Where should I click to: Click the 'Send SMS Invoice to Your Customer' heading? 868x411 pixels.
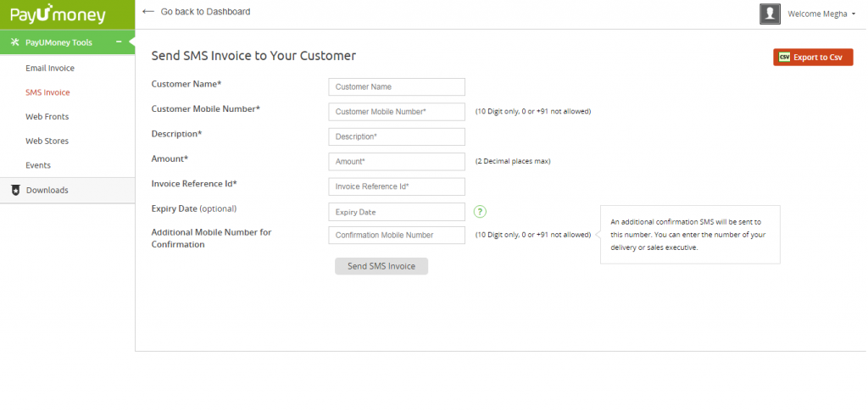point(253,55)
